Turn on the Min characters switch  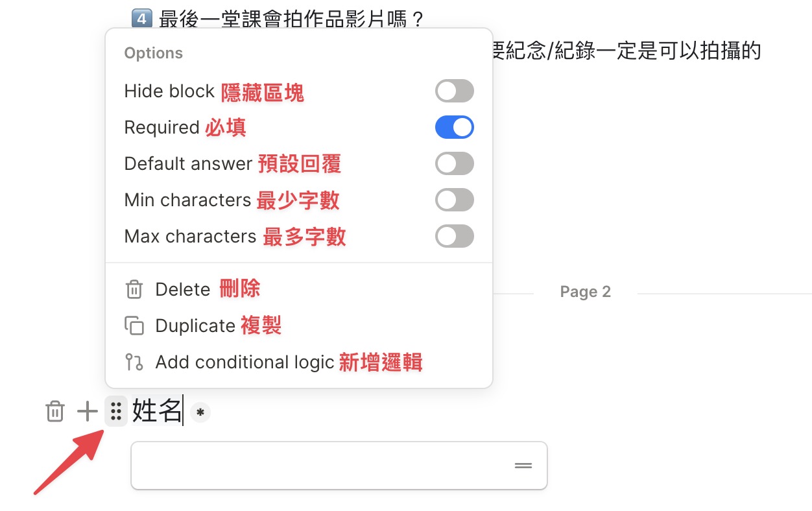455,200
